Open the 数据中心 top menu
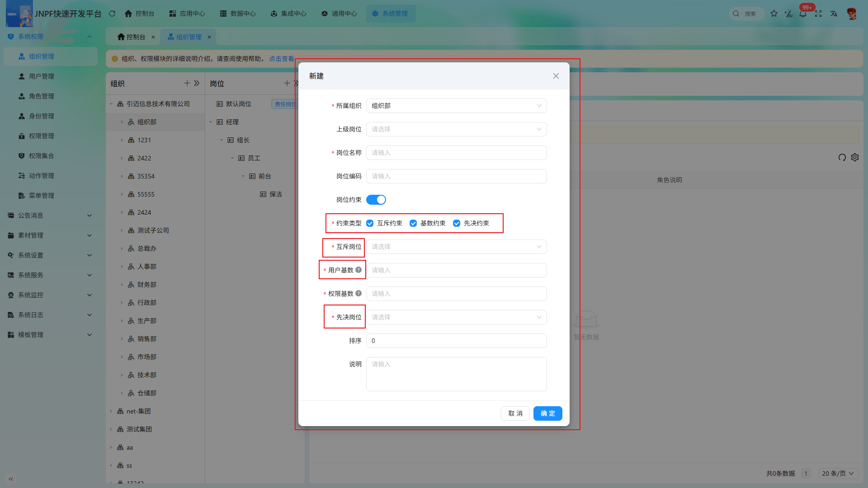 (x=238, y=14)
